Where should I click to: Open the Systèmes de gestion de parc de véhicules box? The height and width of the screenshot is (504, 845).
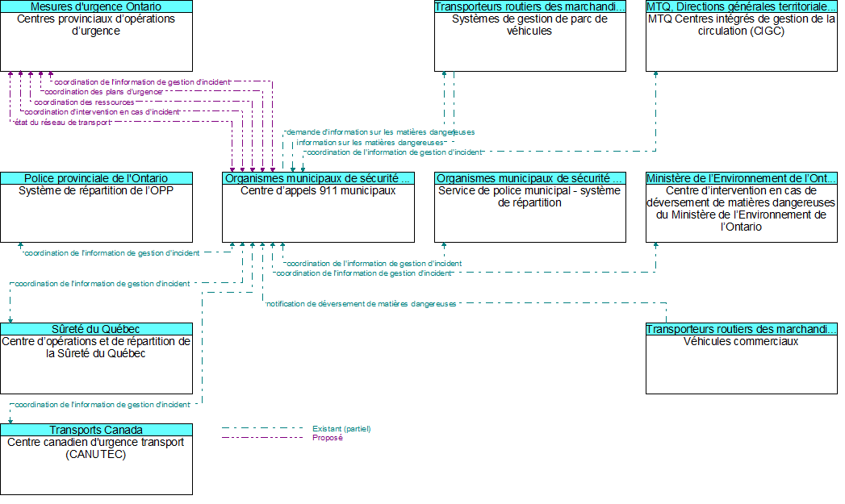coord(529,42)
